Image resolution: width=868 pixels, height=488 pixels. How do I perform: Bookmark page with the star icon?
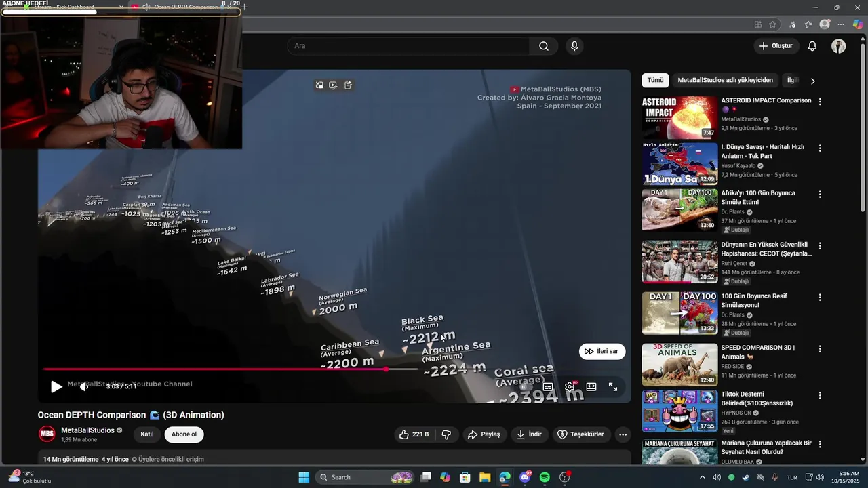(x=772, y=24)
